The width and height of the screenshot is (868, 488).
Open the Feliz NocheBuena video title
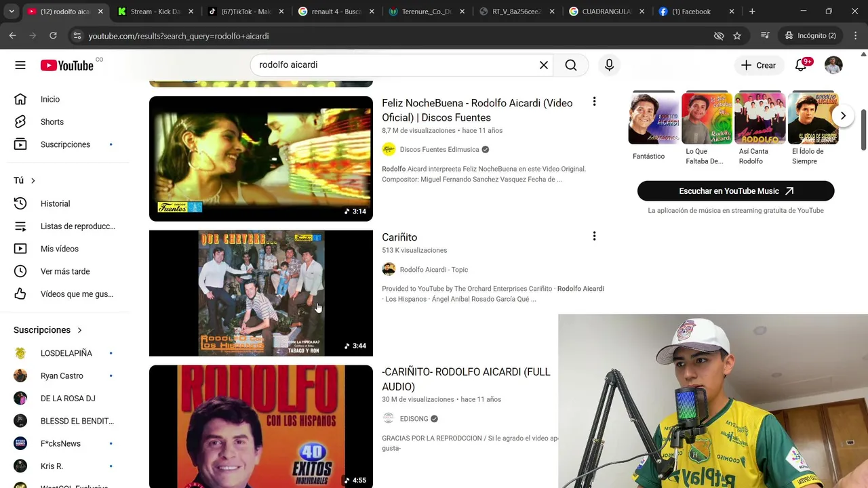click(x=477, y=110)
